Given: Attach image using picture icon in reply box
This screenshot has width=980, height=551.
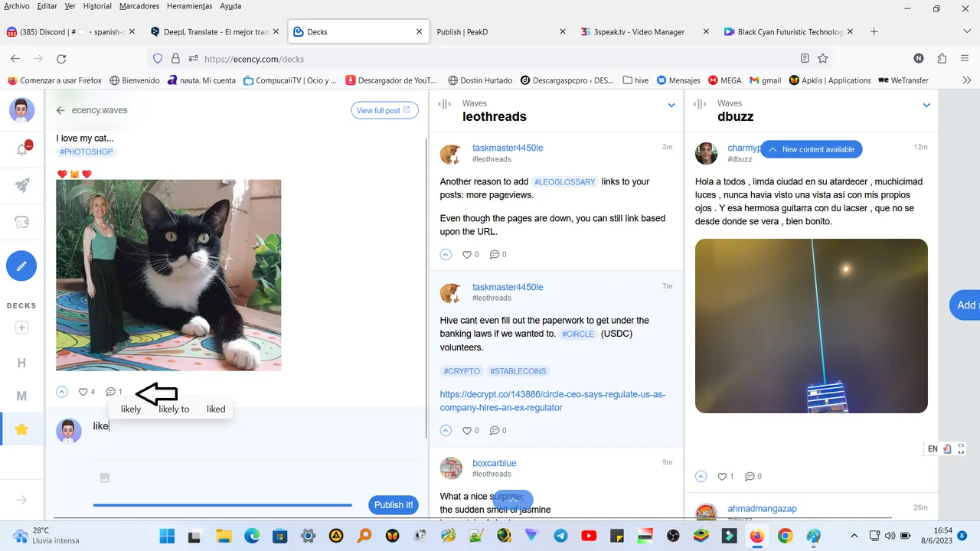Looking at the screenshot, I should point(105,478).
